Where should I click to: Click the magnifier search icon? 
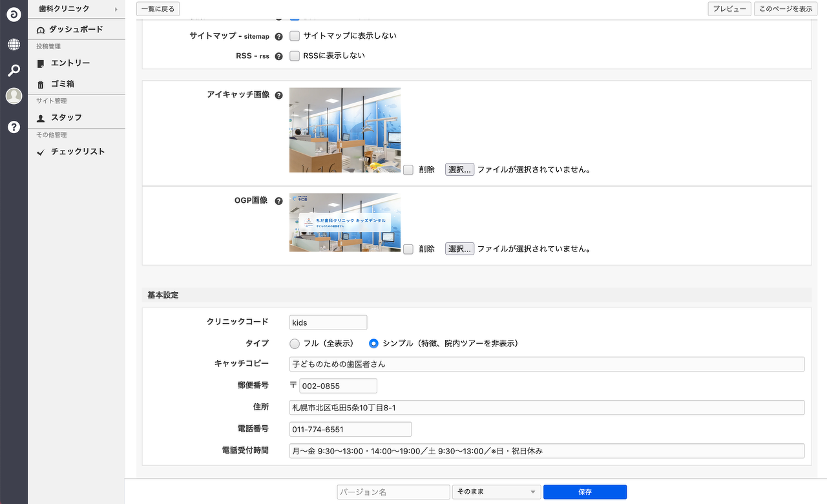pyautogui.click(x=14, y=70)
